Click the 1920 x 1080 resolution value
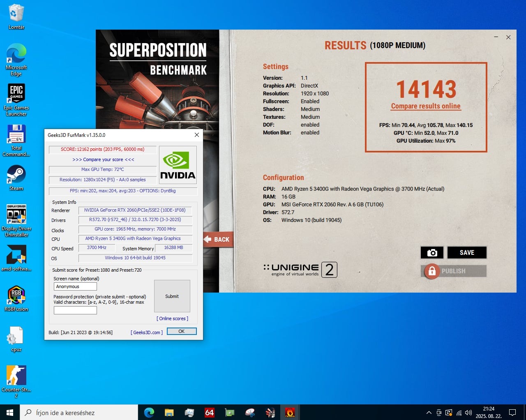526x420 pixels. [x=315, y=93]
